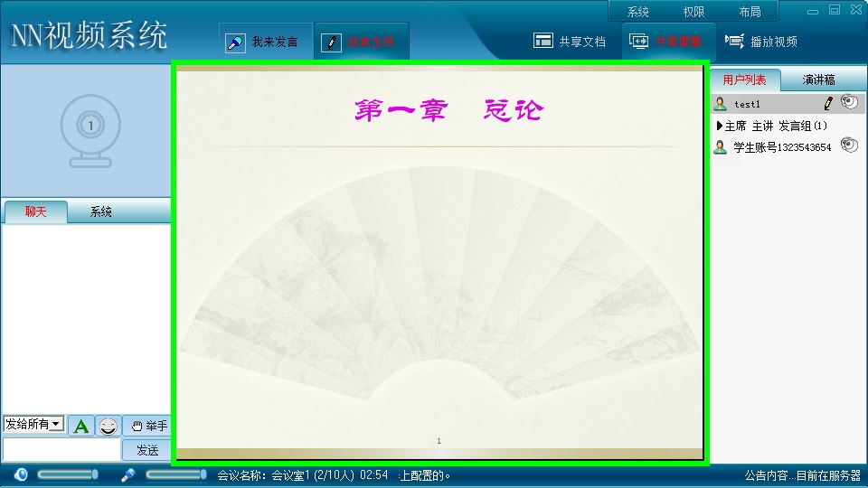This screenshot has width=868, height=488.
Task: Open the 发给所有 recipient dropdown
Action: pos(33,424)
